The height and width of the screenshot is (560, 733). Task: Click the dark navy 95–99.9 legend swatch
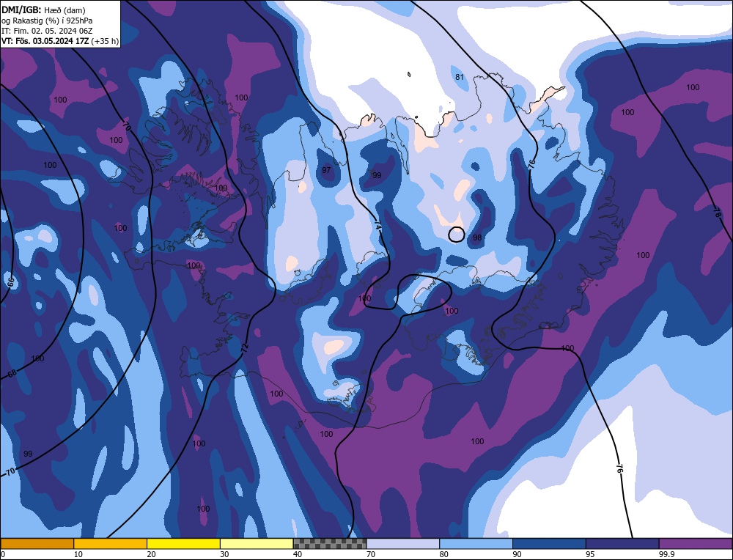click(622, 543)
